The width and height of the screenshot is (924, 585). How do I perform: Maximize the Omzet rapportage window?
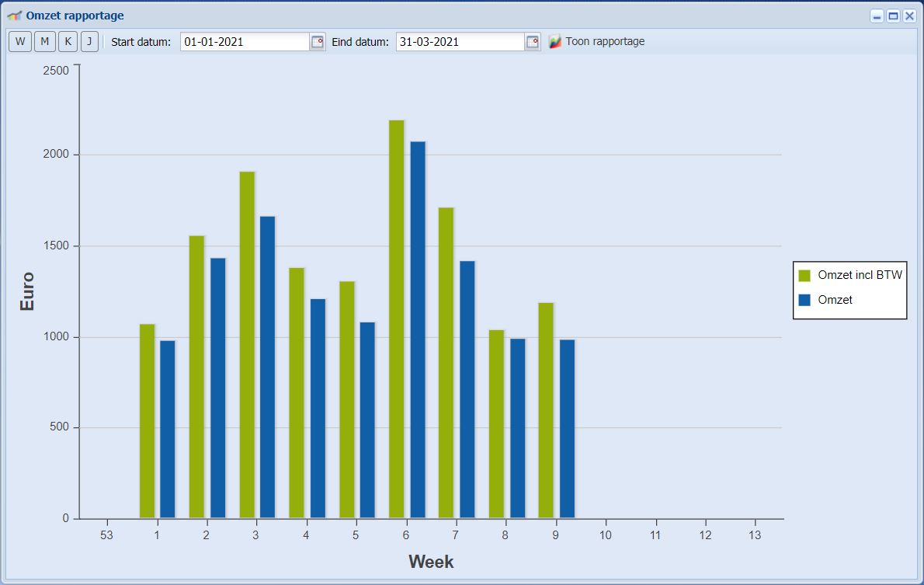tap(893, 16)
